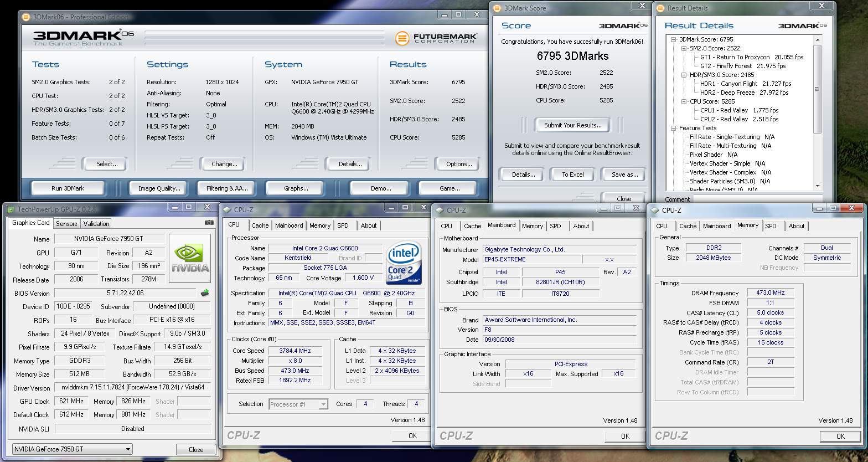
Task: Click the TechPowerUp GPU-Z title bar icon
Action: pyautogui.click(x=10, y=209)
